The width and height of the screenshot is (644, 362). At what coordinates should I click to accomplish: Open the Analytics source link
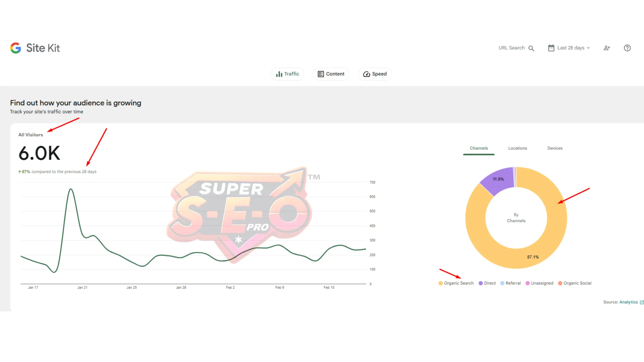click(x=628, y=302)
